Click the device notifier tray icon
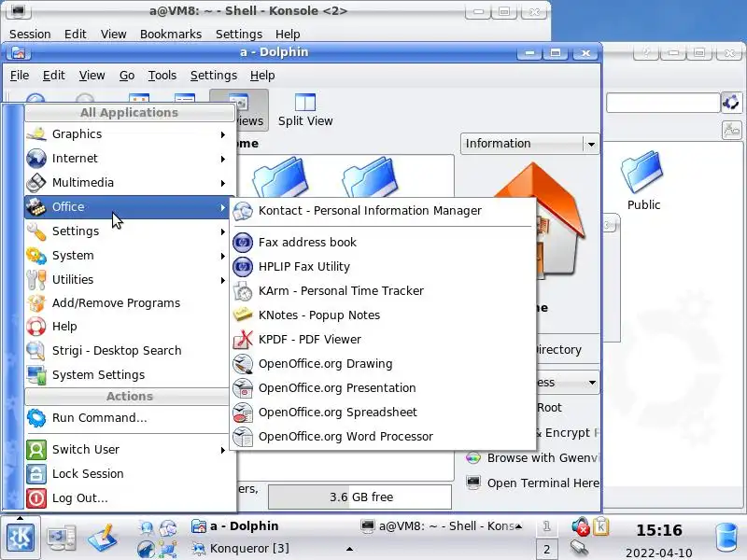 579,549
